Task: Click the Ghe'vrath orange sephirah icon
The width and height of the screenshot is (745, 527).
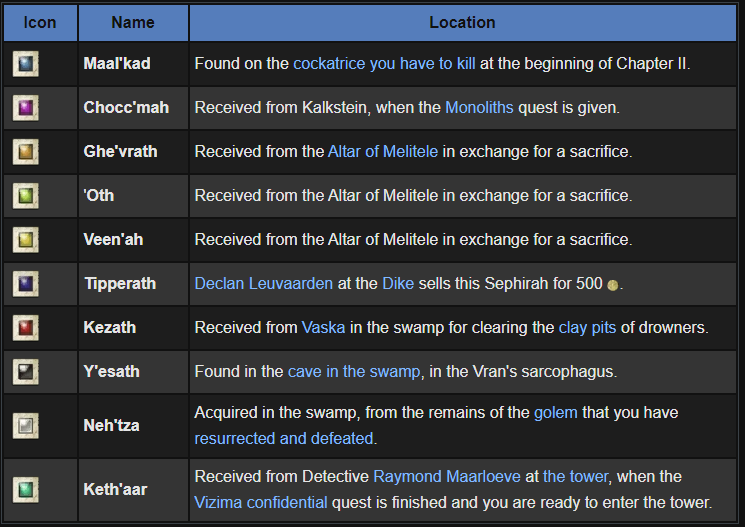Action: click(25, 152)
